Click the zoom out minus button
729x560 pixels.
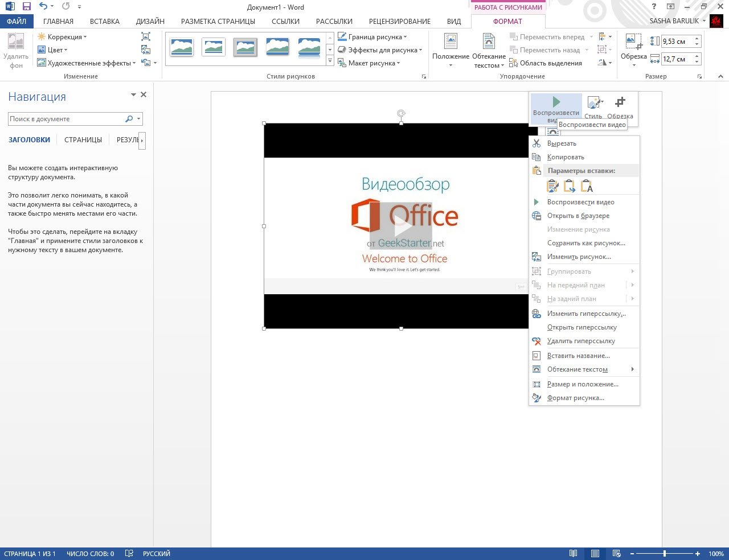tap(632, 554)
